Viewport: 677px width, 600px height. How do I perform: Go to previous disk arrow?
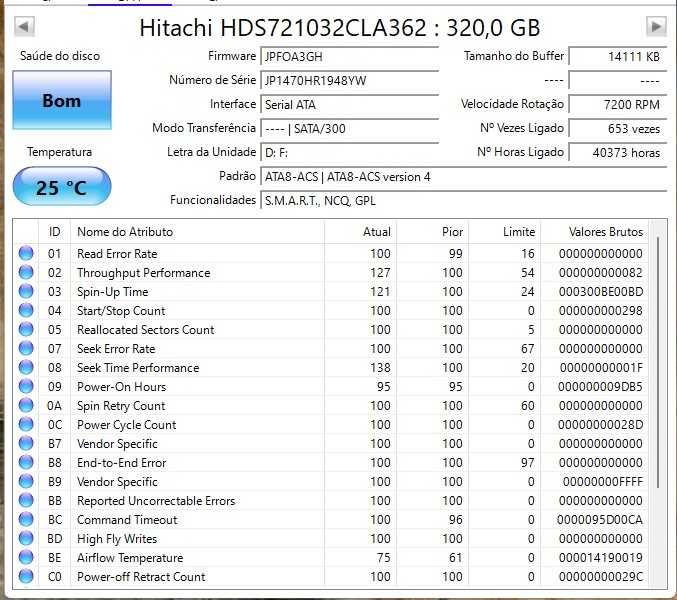[24, 27]
